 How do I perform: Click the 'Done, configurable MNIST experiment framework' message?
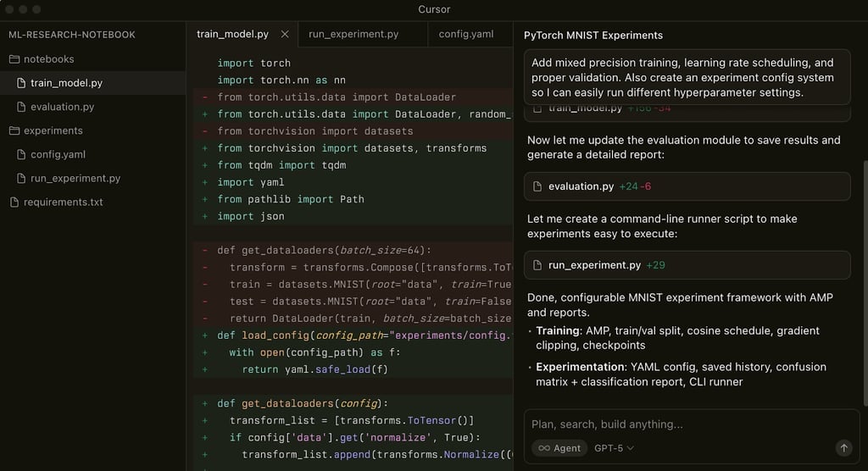(680, 305)
